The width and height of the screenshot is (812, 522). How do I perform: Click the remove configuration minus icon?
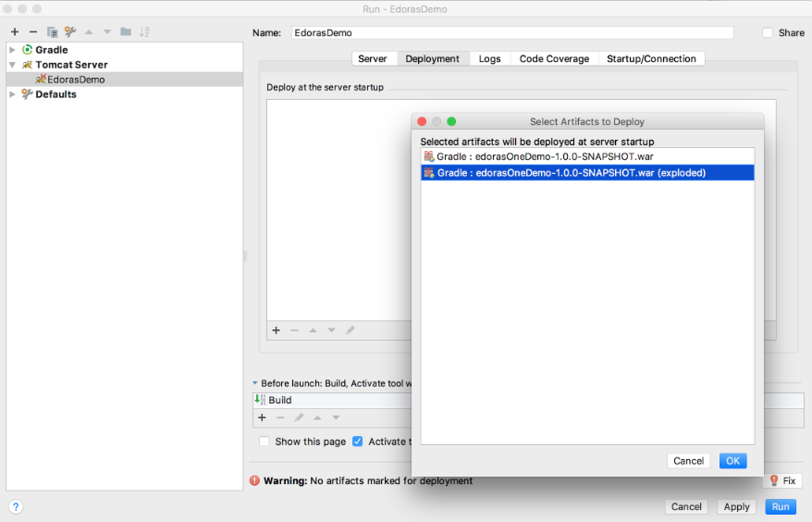click(33, 32)
